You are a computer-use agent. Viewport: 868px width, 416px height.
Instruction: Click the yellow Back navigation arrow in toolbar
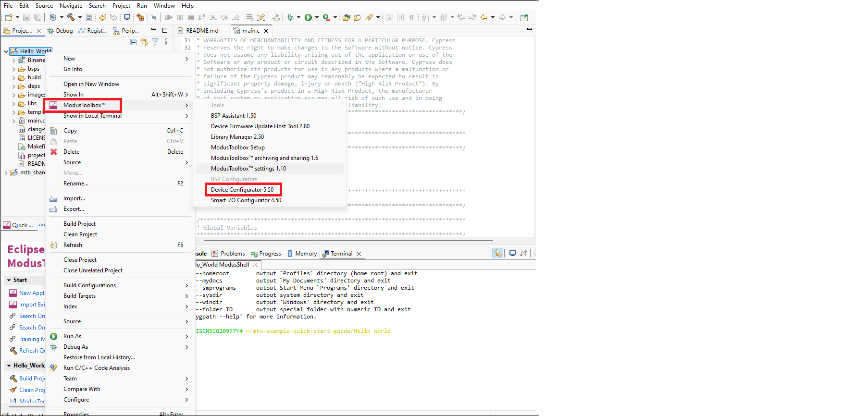[x=484, y=18]
